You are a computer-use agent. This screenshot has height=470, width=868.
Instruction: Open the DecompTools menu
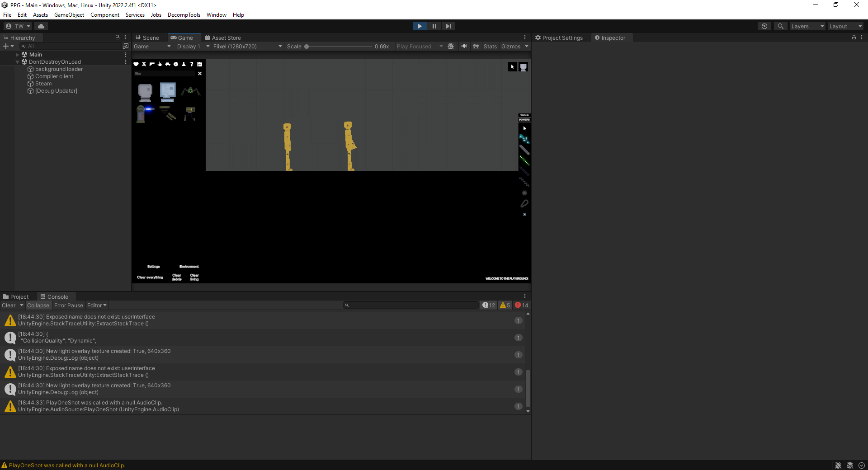pos(184,15)
